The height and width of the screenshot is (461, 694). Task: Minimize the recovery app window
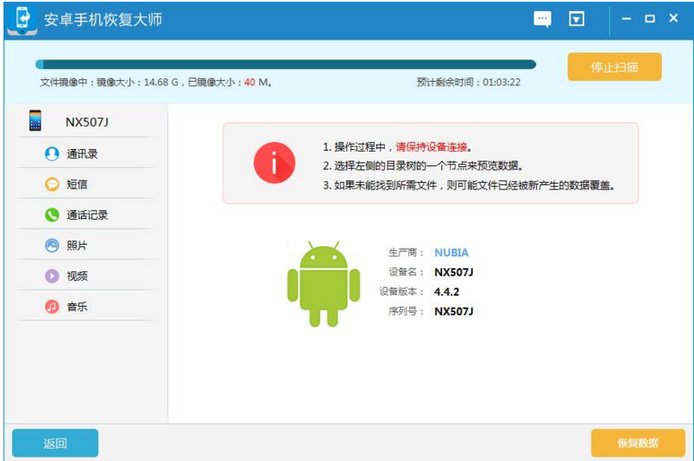click(627, 19)
